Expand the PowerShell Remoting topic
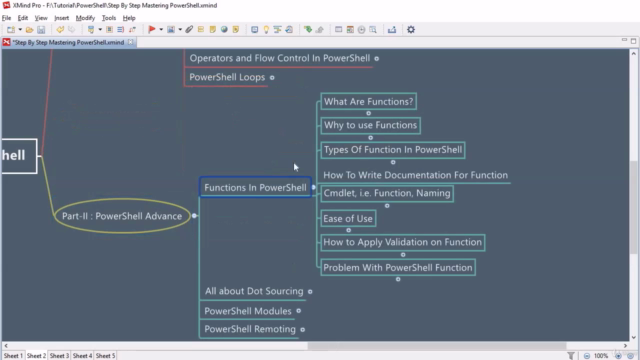 point(302,329)
